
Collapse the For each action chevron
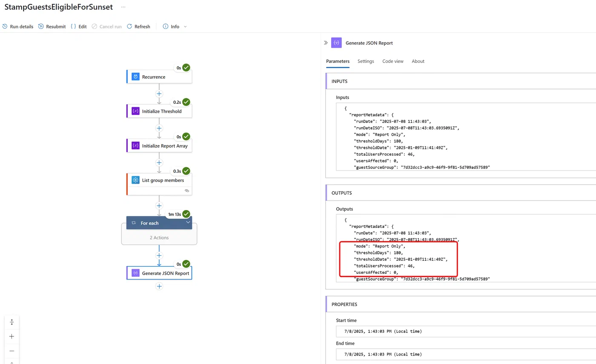click(188, 222)
